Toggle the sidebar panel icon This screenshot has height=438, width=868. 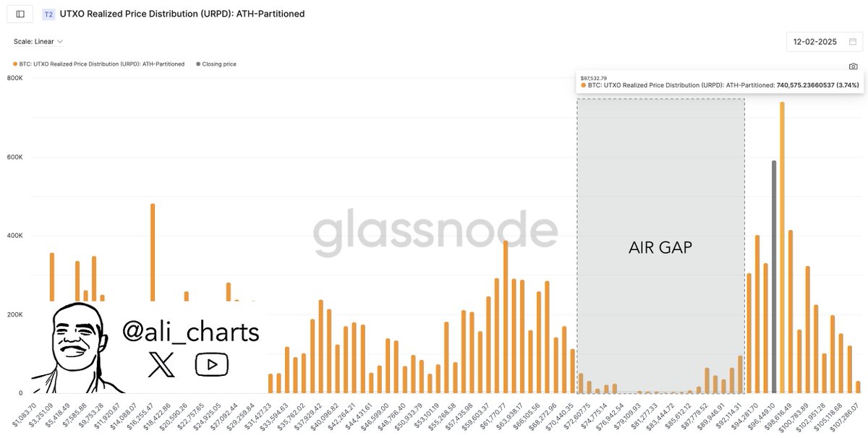(20, 14)
